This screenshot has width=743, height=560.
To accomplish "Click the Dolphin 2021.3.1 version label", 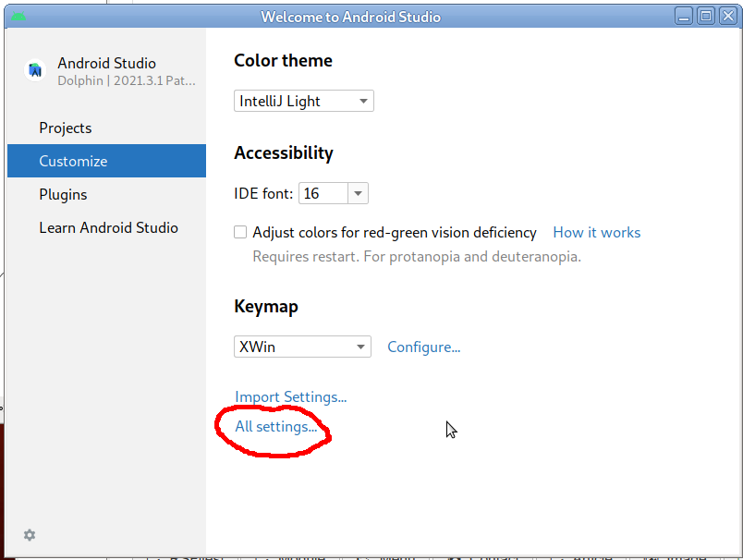I will [126, 80].
